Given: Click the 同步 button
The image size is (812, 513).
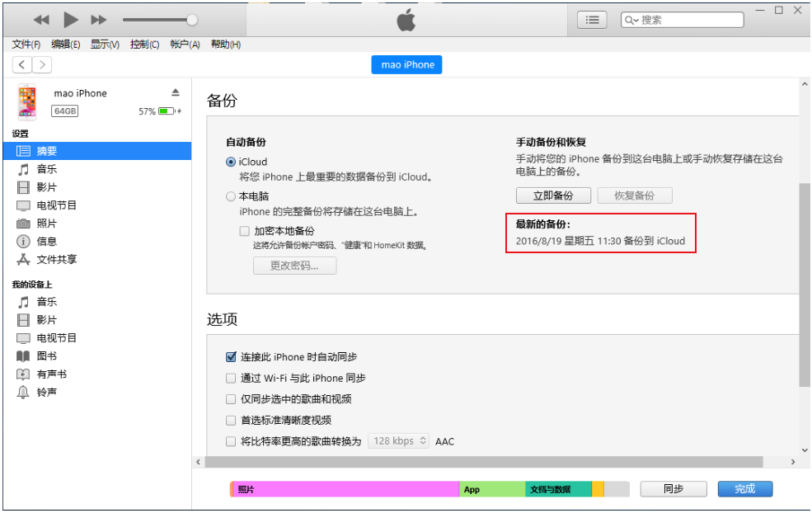Looking at the screenshot, I should coord(674,489).
